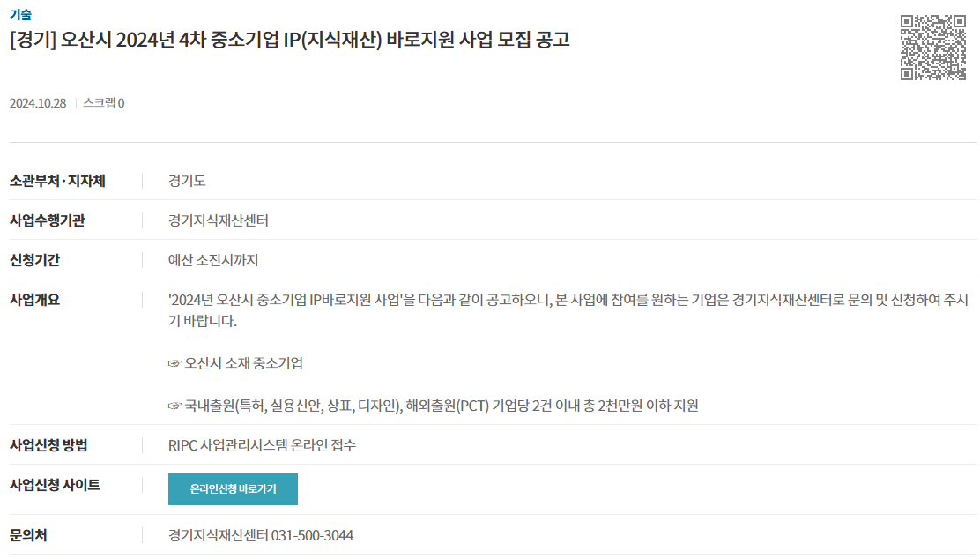Click the RIPC 사업관리시스템 온라인 접수 text
Screen dimensions: 980x559
pyautogui.click(x=262, y=445)
